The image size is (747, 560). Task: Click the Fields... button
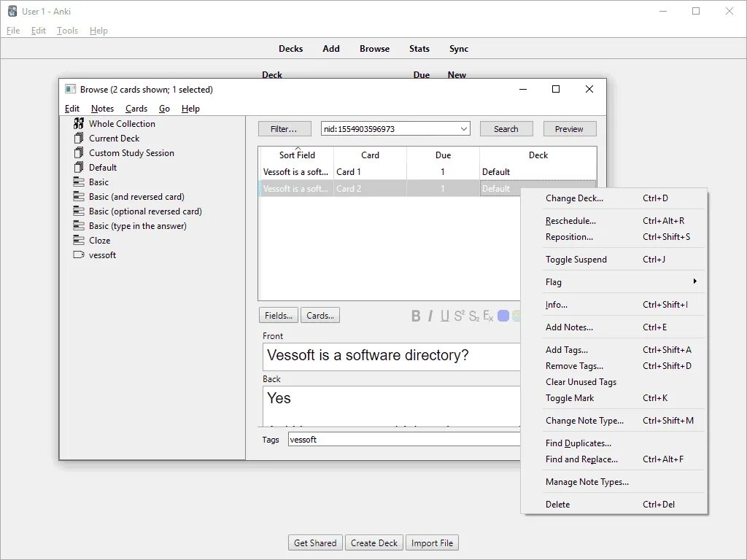(279, 315)
